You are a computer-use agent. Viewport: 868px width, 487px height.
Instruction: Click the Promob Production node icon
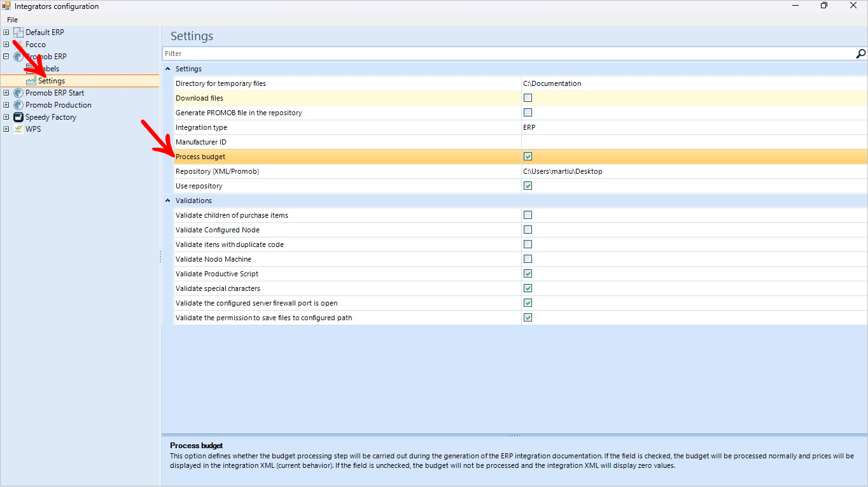click(x=18, y=105)
